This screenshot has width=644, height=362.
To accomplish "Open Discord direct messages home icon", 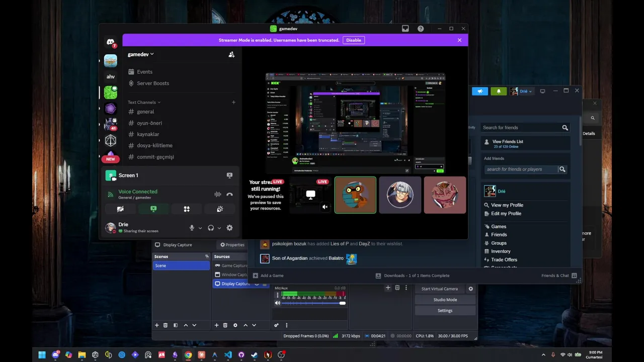I will pos(111,42).
